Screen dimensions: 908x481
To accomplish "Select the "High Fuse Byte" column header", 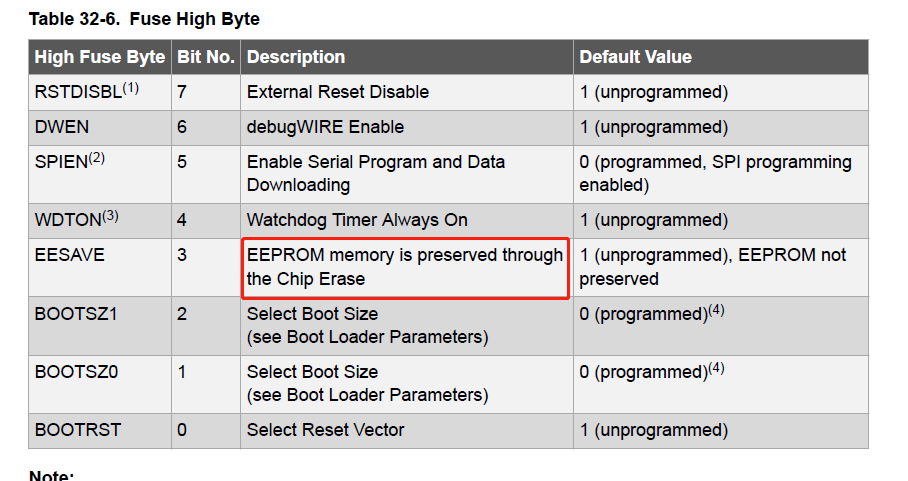I will 99,57.
